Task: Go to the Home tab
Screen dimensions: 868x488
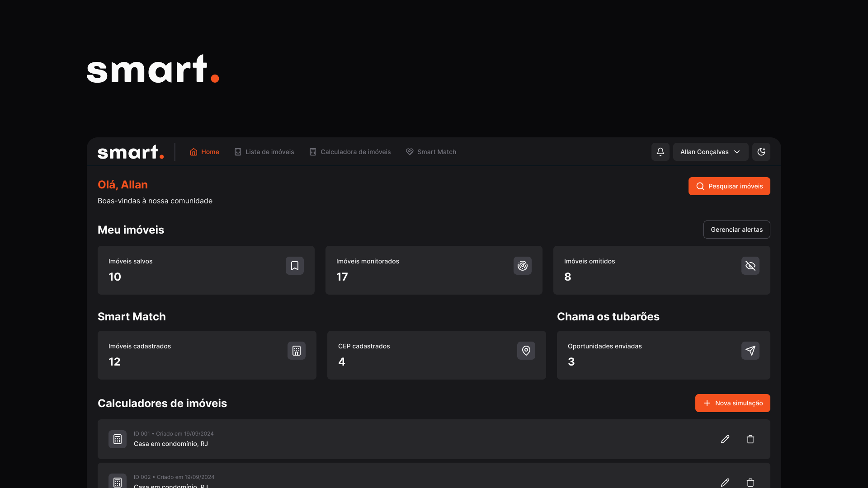Action: (x=204, y=152)
